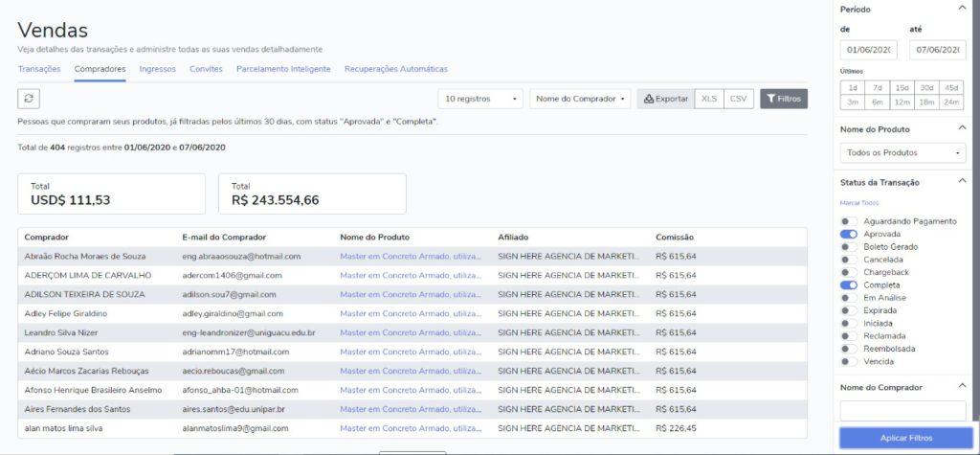Disable the Completa status toggle
980x455 pixels.
pos(848,284)
